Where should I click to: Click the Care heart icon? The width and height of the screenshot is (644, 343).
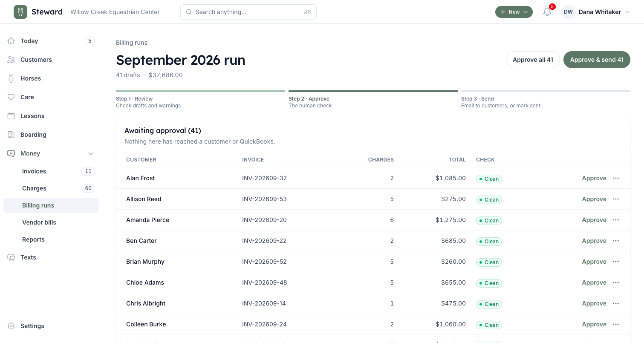(11, 97)
